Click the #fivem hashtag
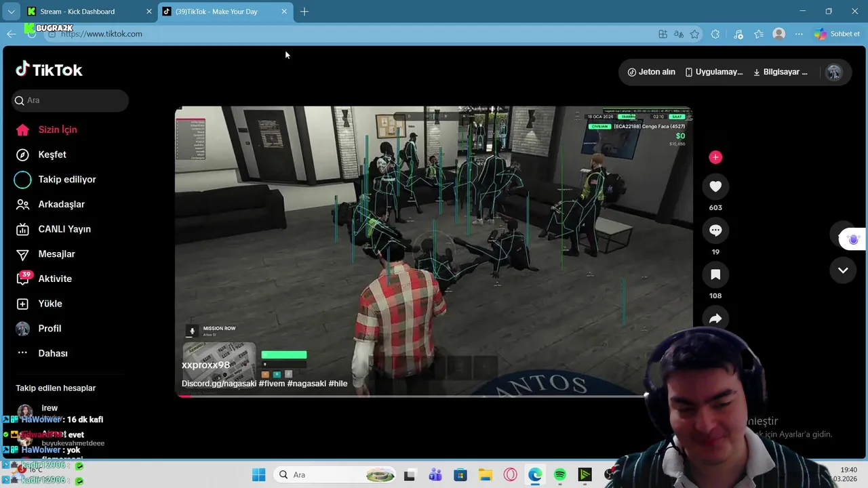868x488 pixels. coord(271,384)
